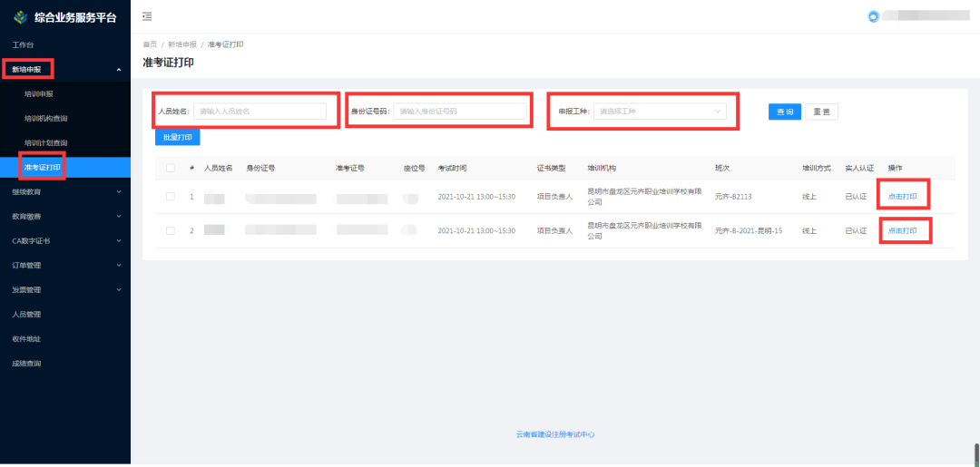Check the checkbox for row 2
Screen dimensions: 980x467
pyautogui.click(x=170, y=230)
